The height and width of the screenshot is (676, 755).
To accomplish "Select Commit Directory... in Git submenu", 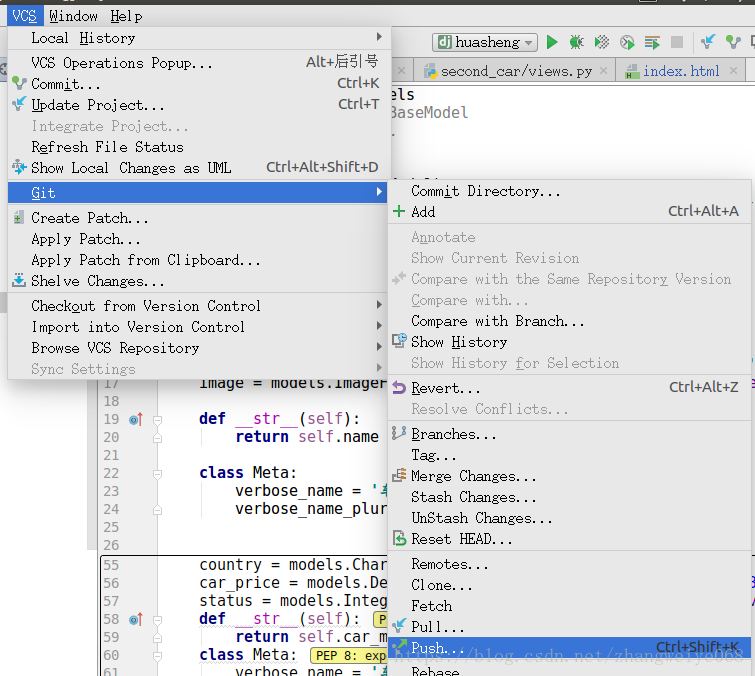I will tap(570, 191).
